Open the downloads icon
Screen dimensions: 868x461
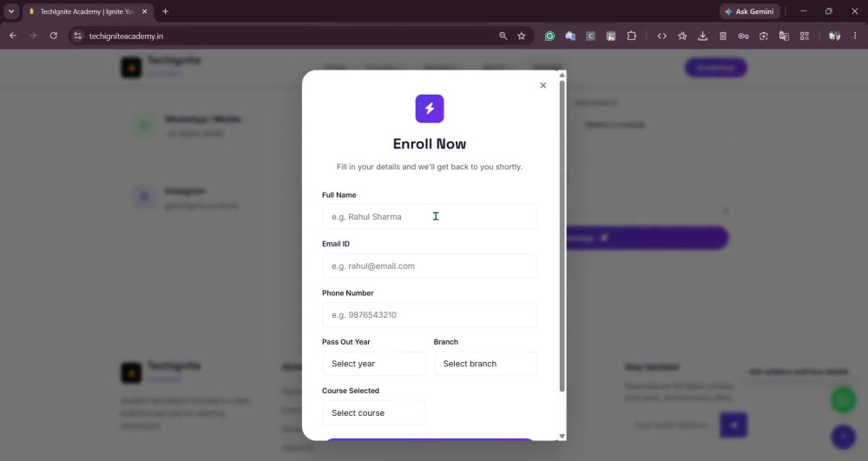[702, 36]
